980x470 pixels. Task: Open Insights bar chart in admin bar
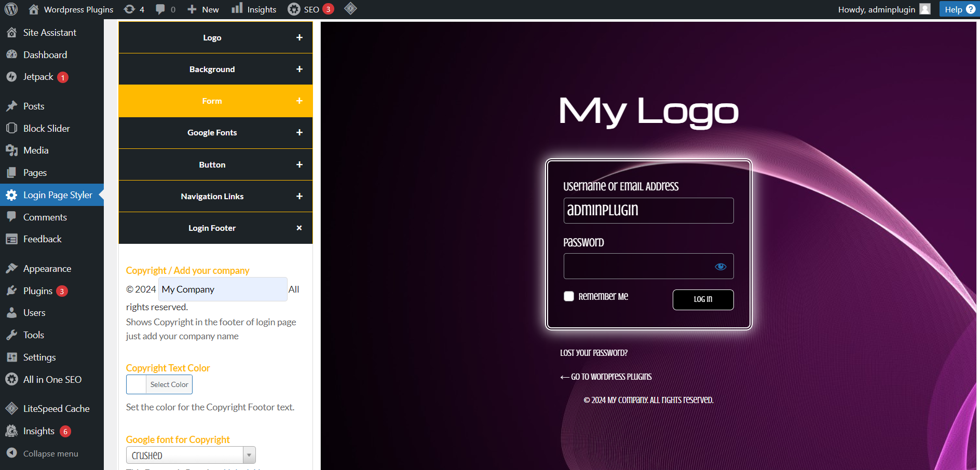pos(237,8)
